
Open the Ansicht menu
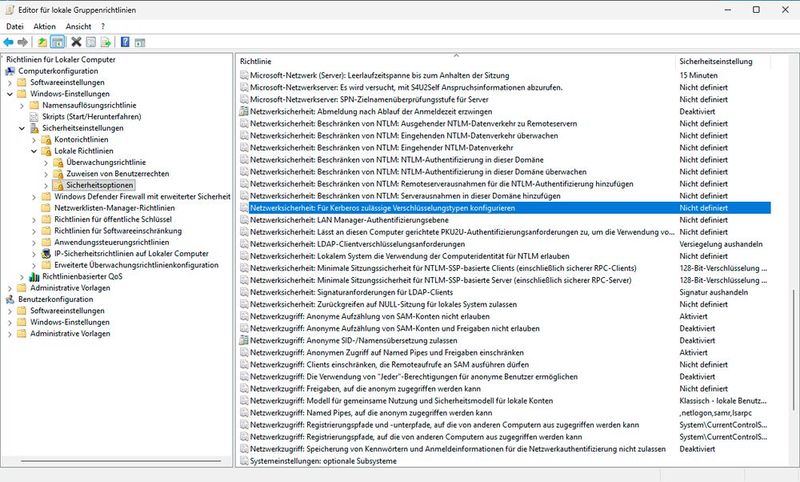[x=79, y=27]
